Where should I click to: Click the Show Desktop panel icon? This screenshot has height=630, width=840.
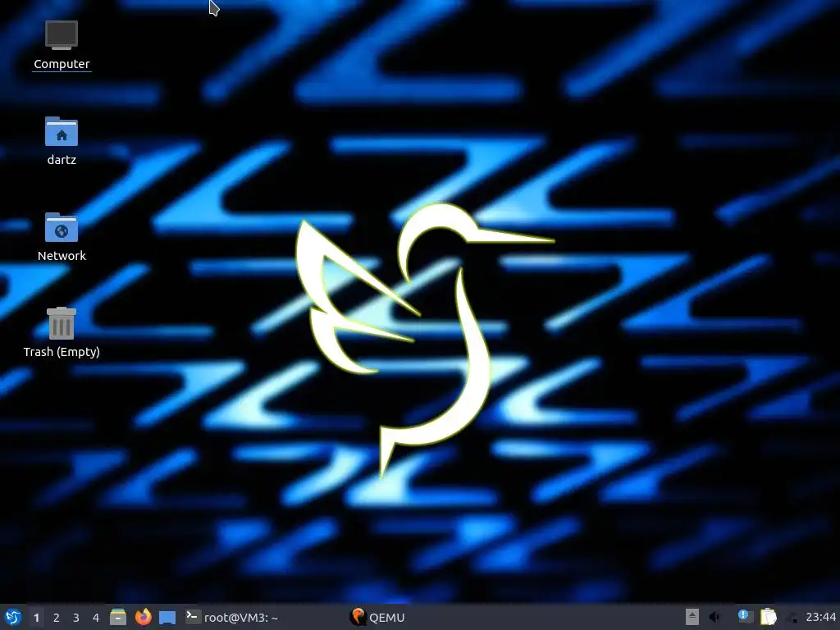click(x=167, y=617)
